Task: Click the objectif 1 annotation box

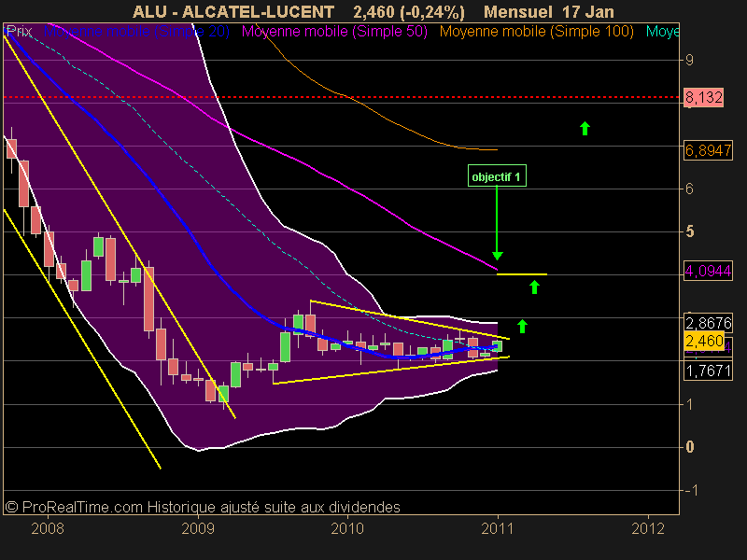Action: [x=497, y=176]
